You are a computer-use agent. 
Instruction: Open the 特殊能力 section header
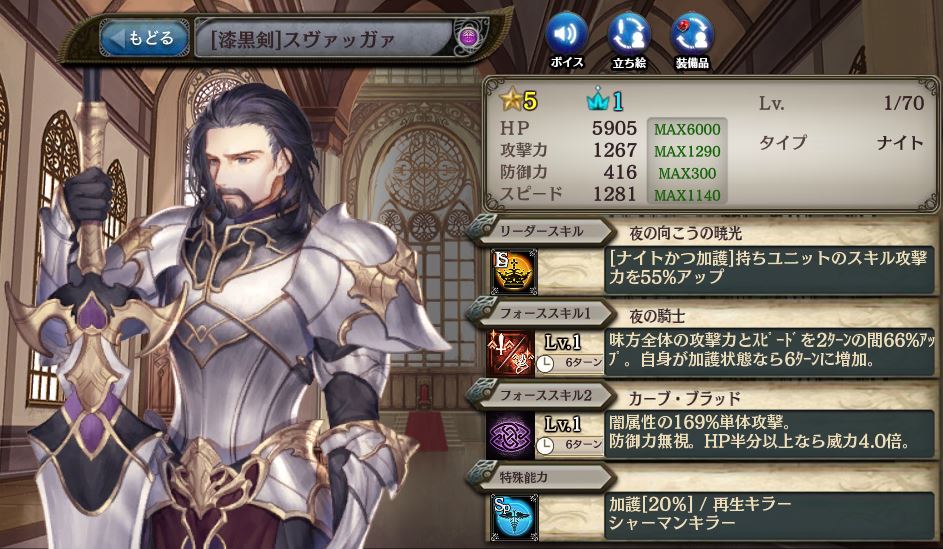pyautogui.click(x=539, y=477)
